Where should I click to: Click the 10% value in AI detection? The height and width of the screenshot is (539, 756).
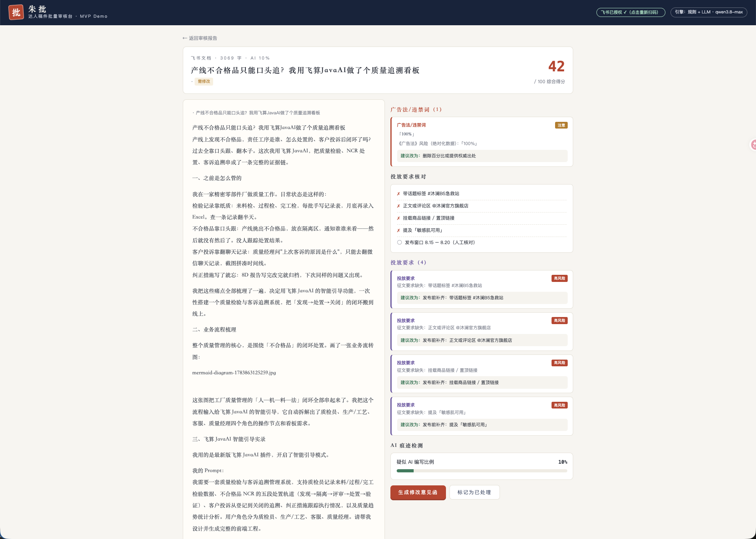point(563,462)
